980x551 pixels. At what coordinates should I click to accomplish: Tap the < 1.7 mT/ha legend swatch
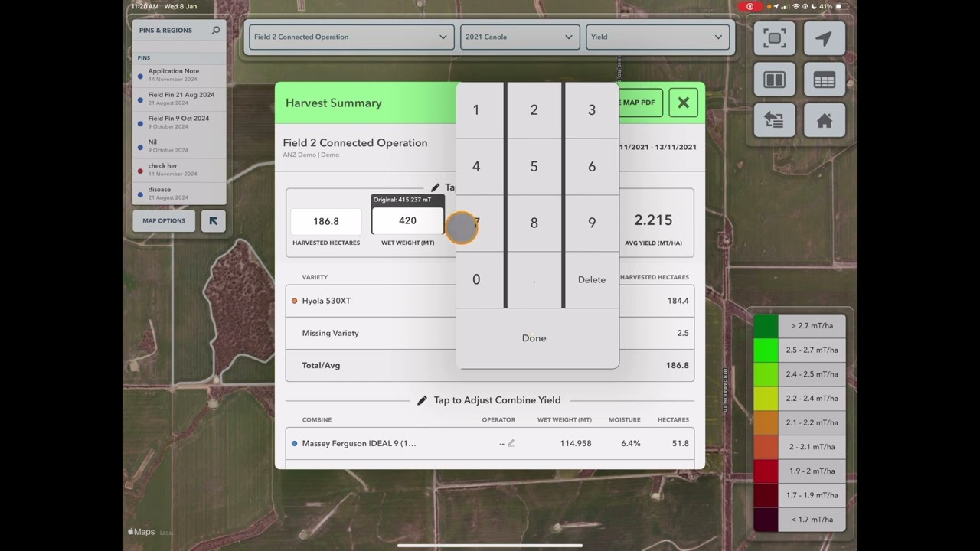pos(766,520)
